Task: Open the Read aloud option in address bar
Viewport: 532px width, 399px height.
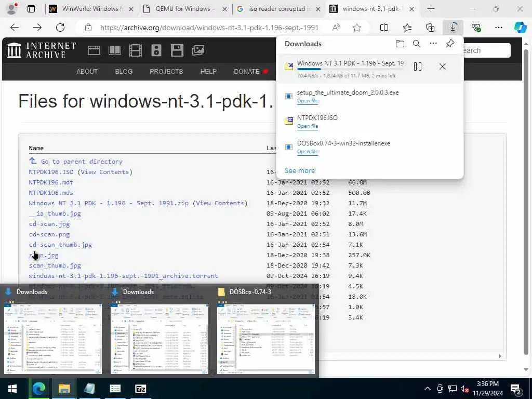Action: [336, 28]
